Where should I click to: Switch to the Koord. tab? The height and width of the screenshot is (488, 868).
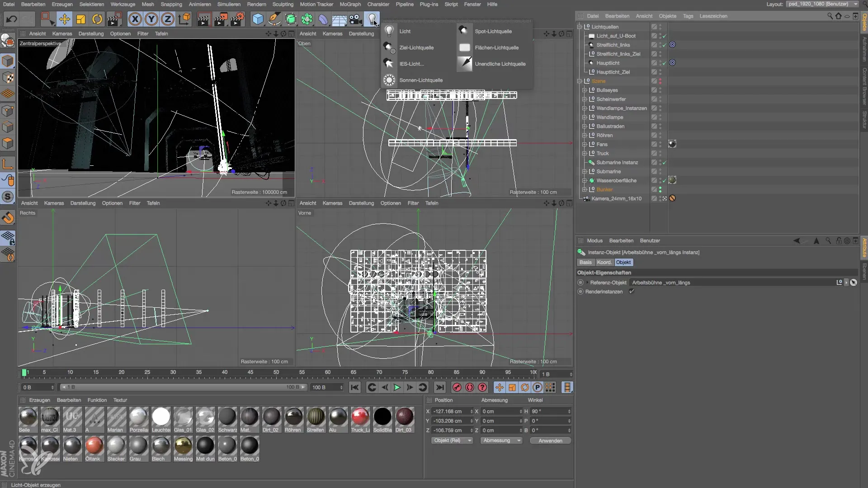coord(604,263)
